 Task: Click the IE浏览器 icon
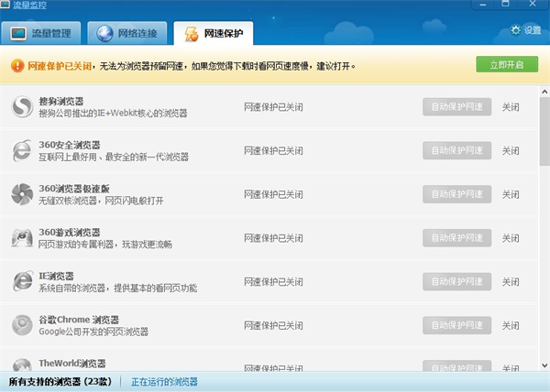pyautogui.click(x=22, y=282)
